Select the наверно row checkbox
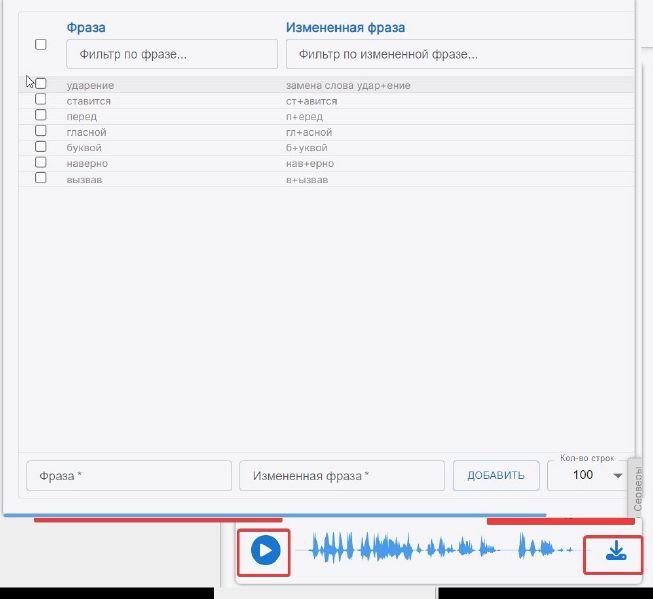Image resolution: width=653 pixels, height=599 pixels. (41, 162)
